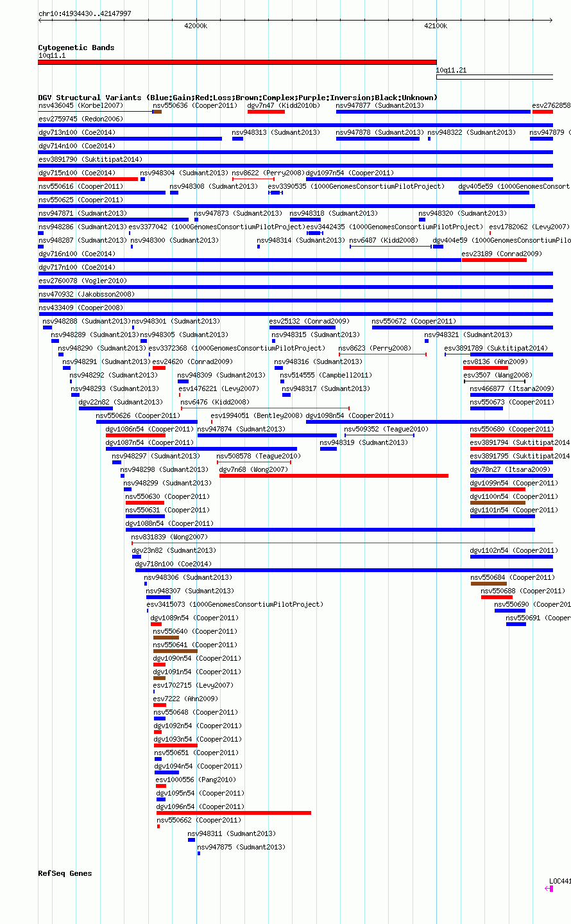Open variant nsv436045 (Korbel2007) label
The height and width of the screenshot is (924, 571).
pyautogui.click(x=81, y=105)
